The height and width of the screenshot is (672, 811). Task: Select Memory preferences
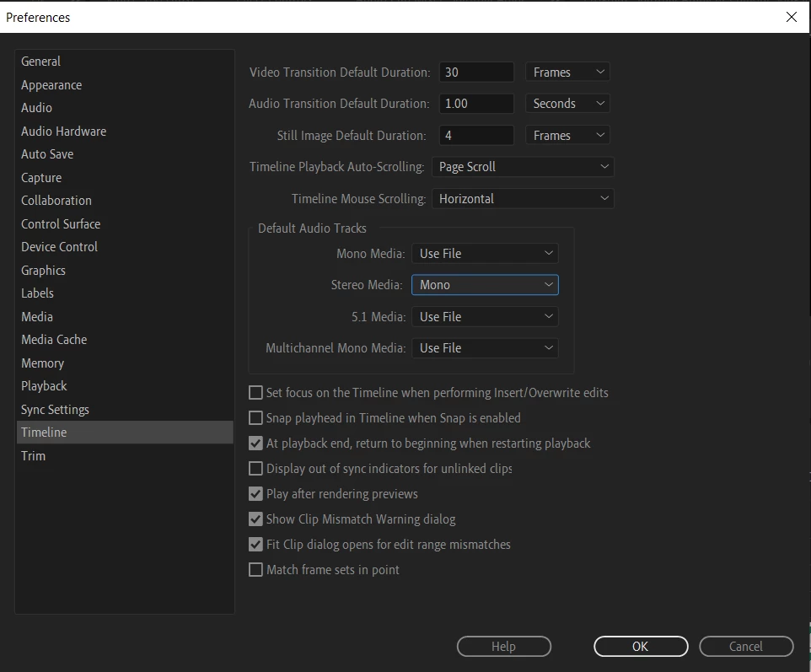point(124,363)
